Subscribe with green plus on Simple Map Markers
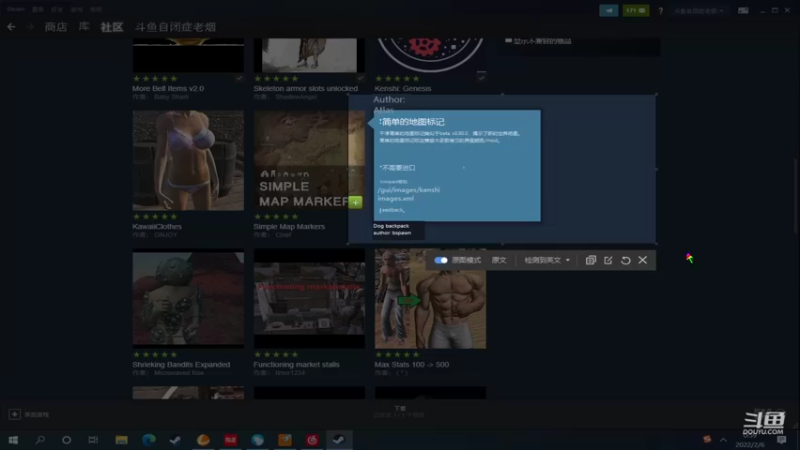Viewport: 800px width, 450px height. 356,202
